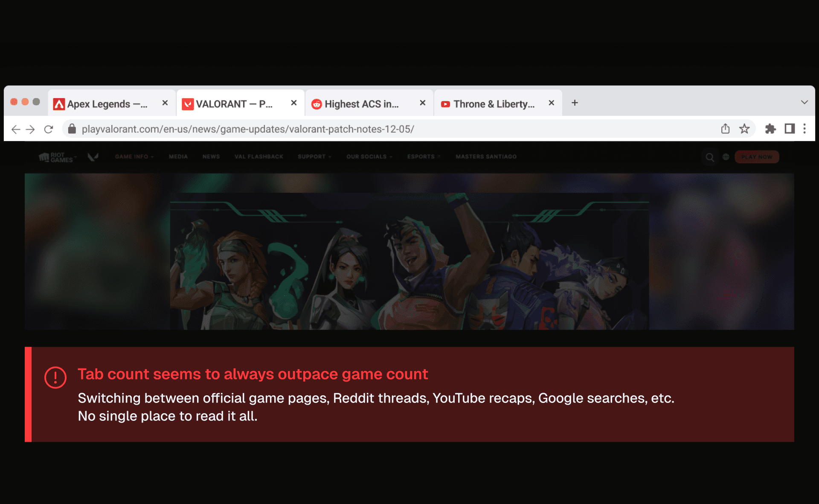Open the language globe selector

coord(726,157)
